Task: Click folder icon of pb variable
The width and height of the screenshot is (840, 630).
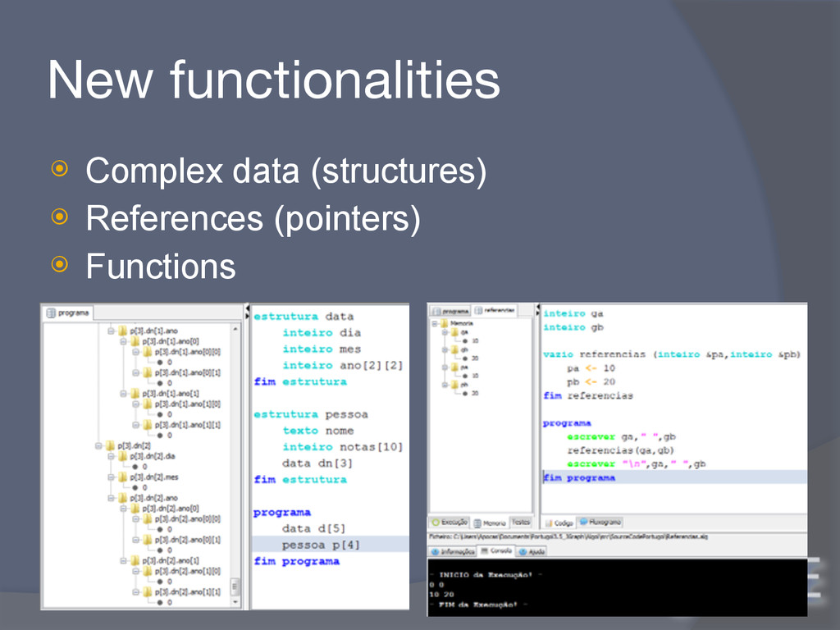Action: click(454, 385)
